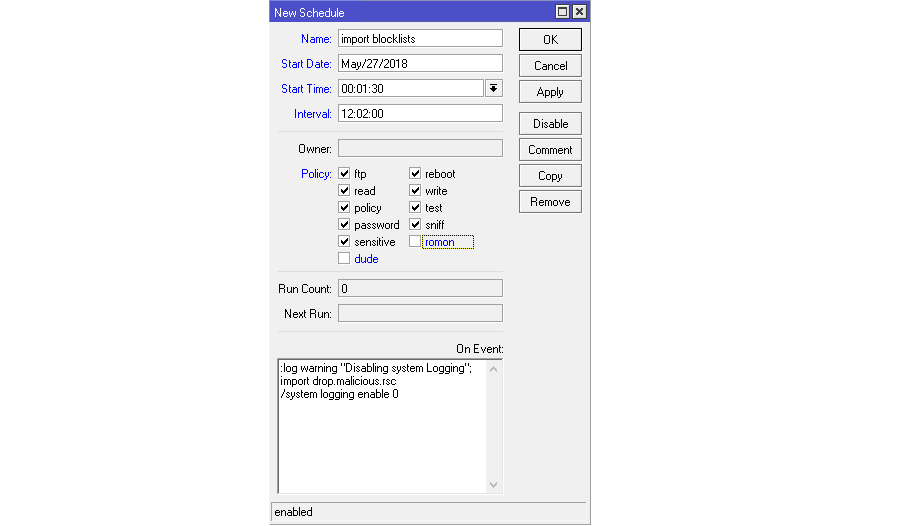Click the Cancel button
This screenshot has height=526, width=900.
(x=550, y=65)
